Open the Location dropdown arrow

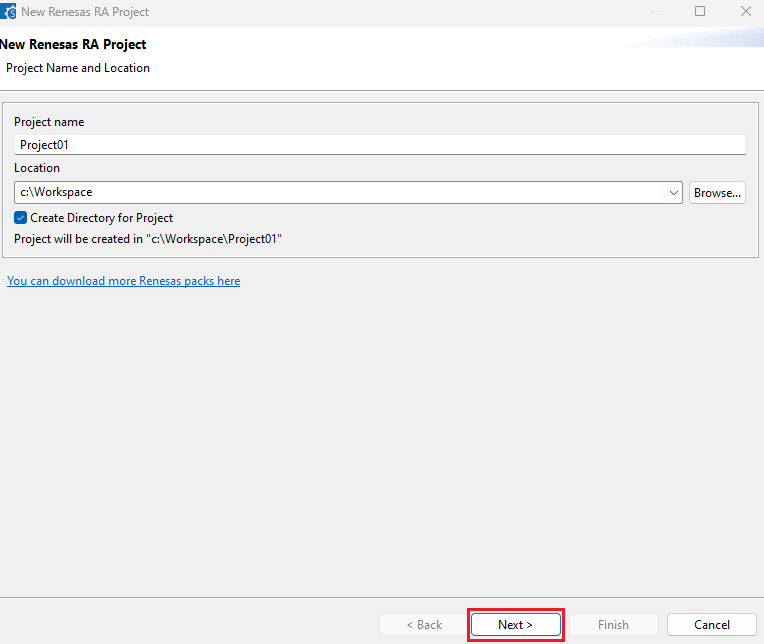673,192
